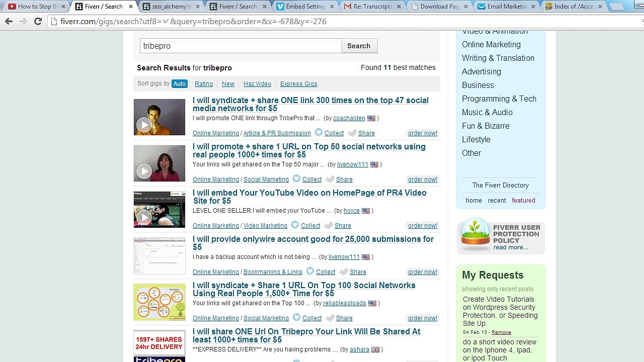Image resolution: width=644 pixels, height=362 pixels.
Task: Select Programming & Tech in sidebar
Action: [x=499, y=99]
